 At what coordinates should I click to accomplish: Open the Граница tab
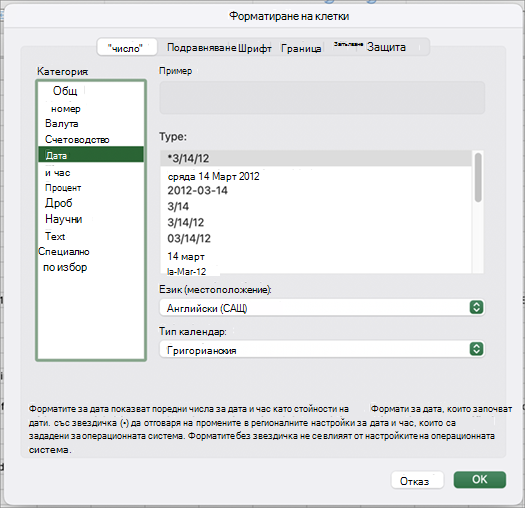[x=301, y=48]
